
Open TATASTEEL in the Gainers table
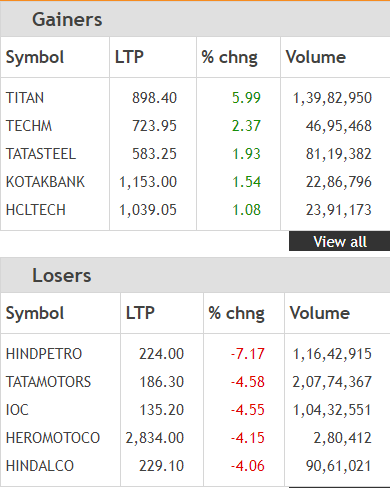[41, 154]
